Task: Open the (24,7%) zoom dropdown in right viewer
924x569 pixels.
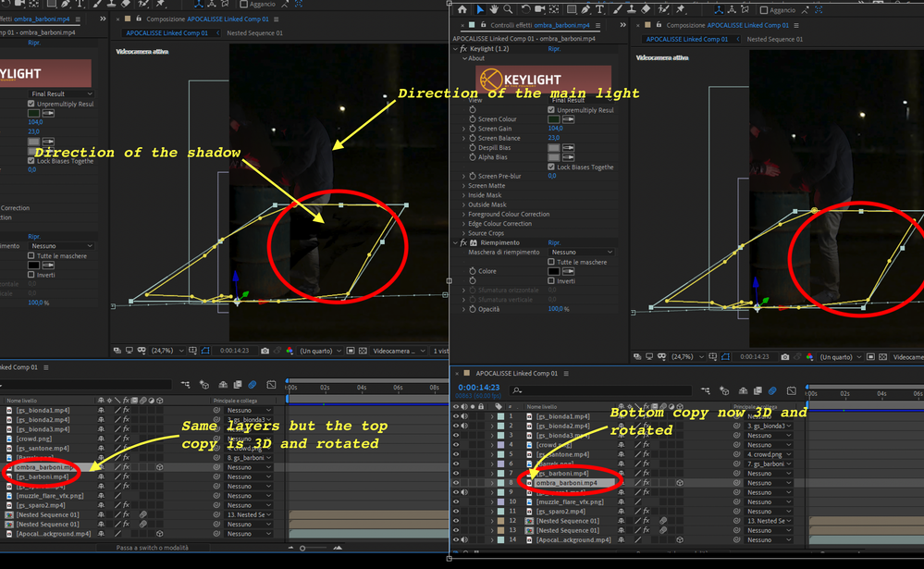Action: point(686,357)
